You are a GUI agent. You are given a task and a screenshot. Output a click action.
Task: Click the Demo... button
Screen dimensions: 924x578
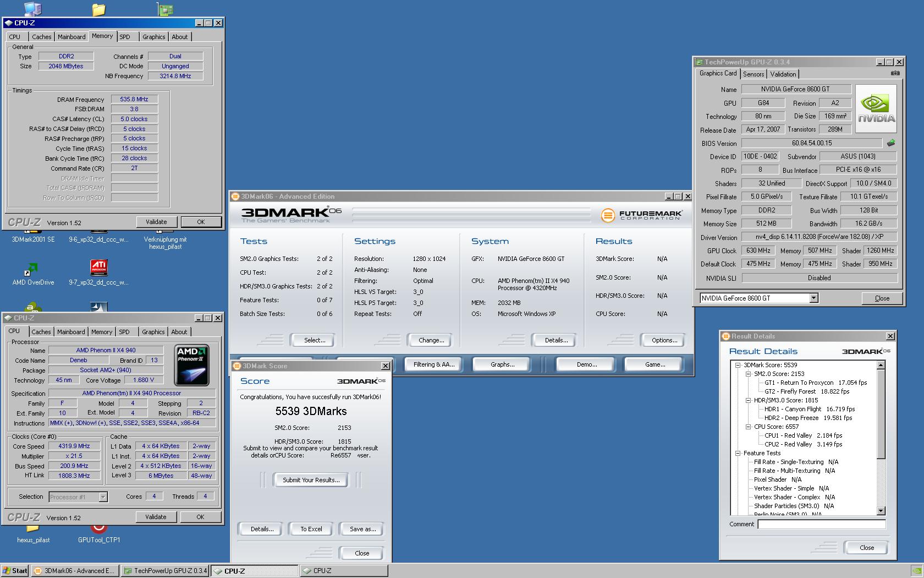coord(587,364)
